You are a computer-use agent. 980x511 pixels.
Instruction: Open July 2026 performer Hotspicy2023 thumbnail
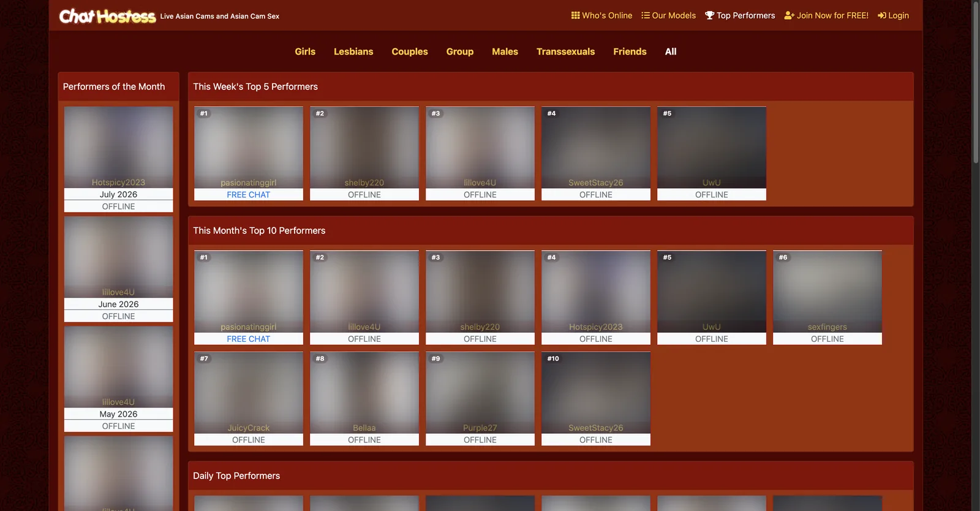119,147
